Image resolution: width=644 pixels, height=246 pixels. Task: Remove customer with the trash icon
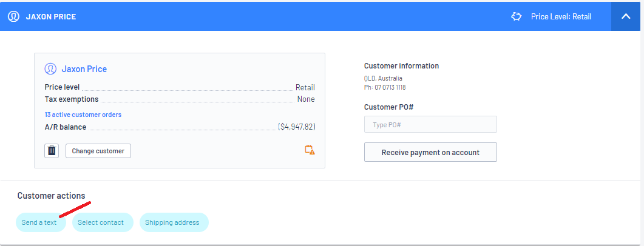pos(52,151)
